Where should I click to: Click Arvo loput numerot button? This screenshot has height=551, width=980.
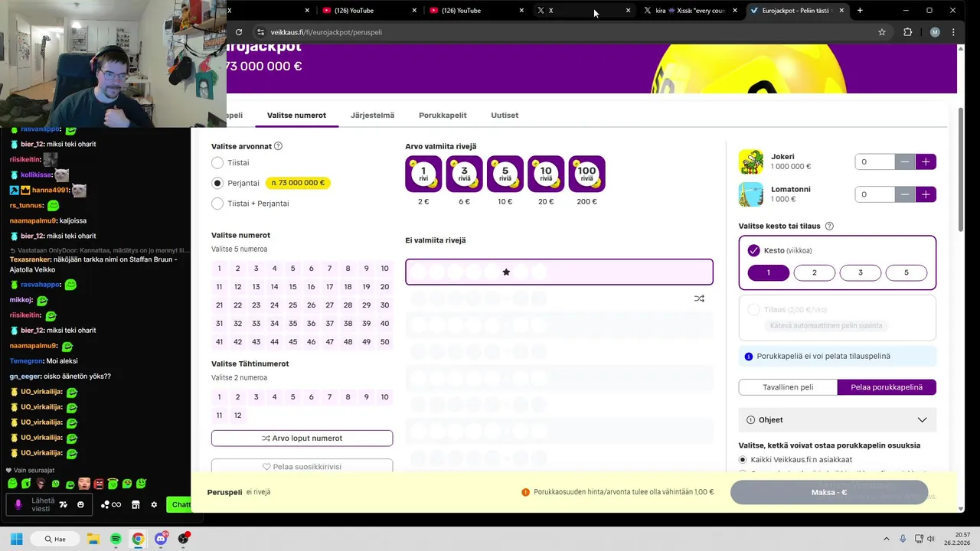302,439
